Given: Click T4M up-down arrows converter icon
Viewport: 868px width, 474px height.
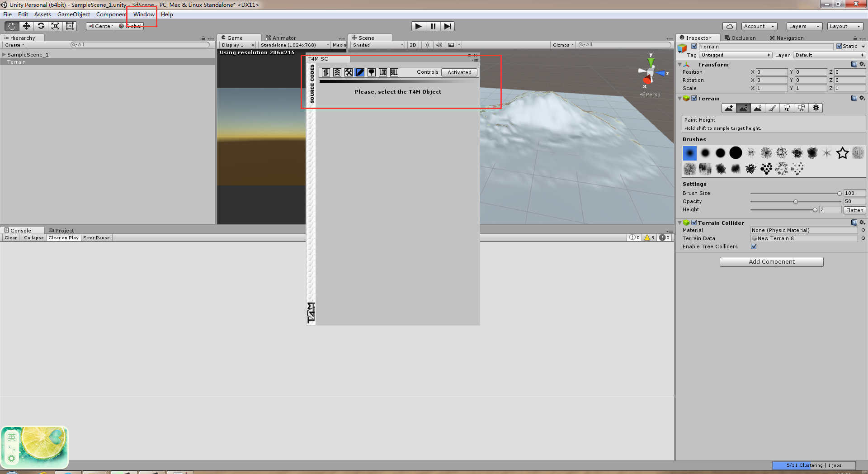Looking at the screenshot, I should pos(326,72).
